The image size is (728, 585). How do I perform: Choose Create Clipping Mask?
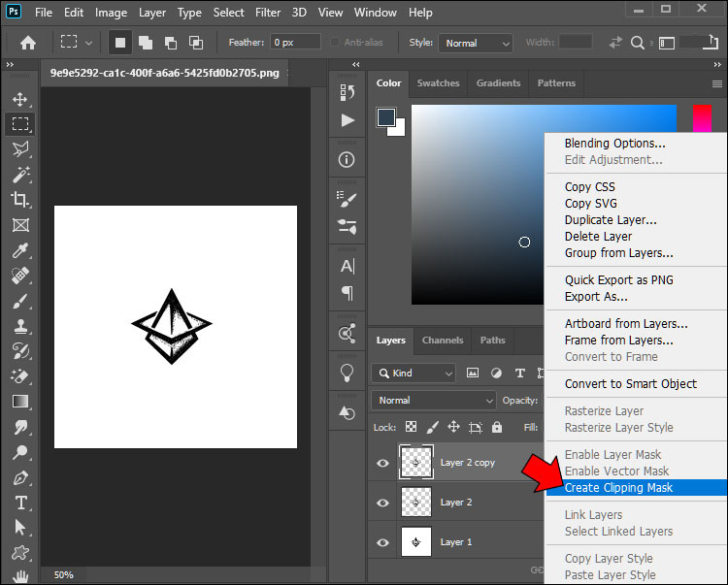637,488
